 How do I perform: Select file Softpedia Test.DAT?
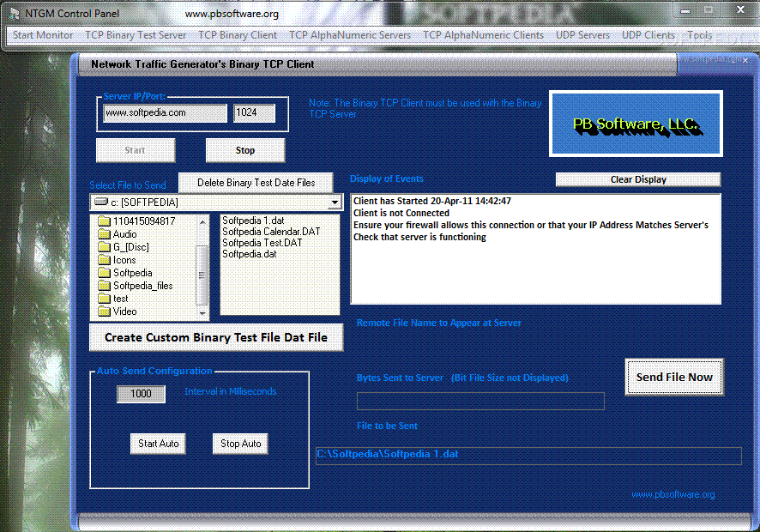[x=262, y=243]
